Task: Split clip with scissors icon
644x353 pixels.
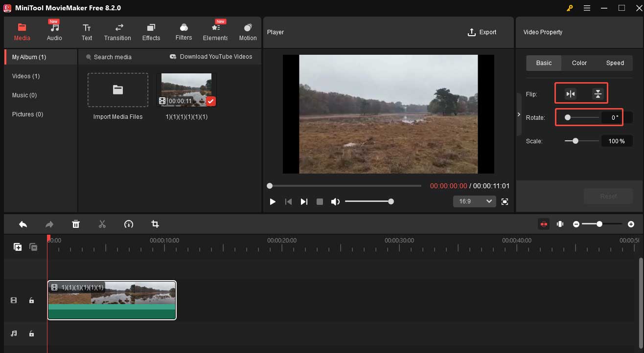Action: coord(102,224)
